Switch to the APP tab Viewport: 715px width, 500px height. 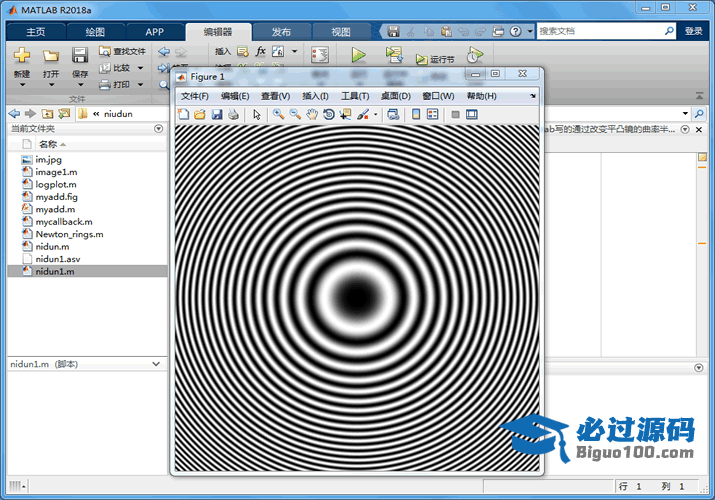(155, 32)
